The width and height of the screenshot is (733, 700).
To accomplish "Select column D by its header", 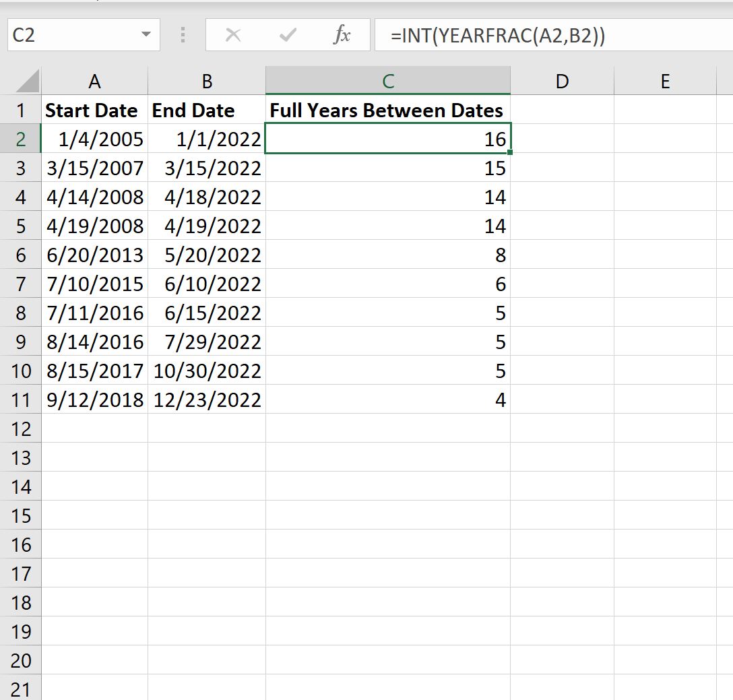I will (x=562, y=80).
